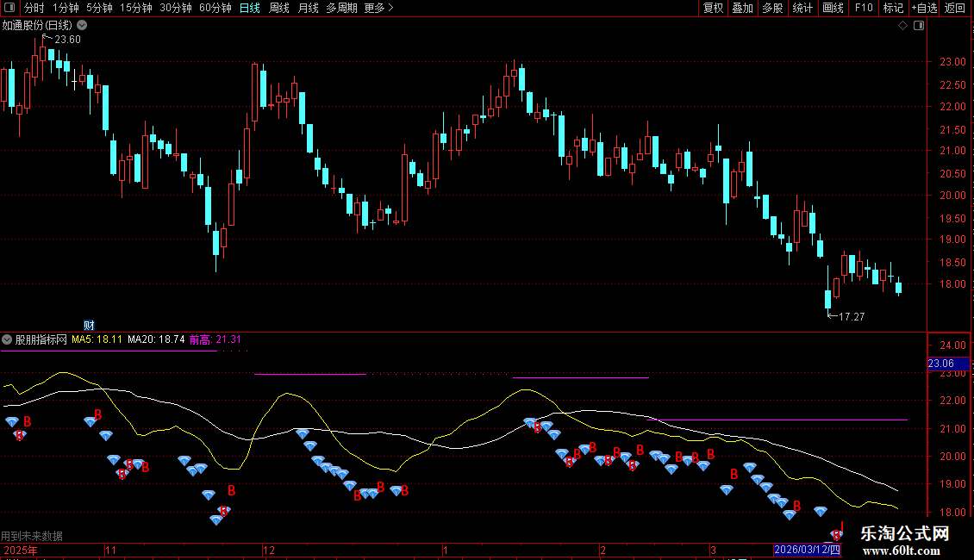Click the 17.27 low price label
The width and height of the screenshot is (974, 560).
(x=852, y=317)
